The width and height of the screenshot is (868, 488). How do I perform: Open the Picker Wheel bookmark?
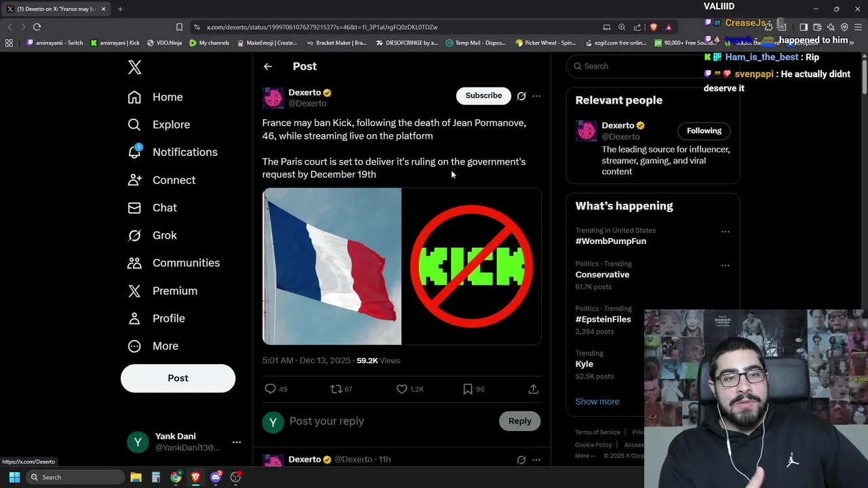(545, 43)
